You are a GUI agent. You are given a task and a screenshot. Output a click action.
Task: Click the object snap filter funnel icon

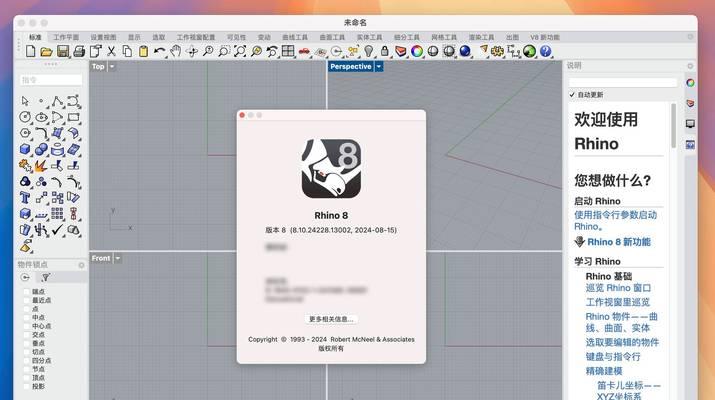(x=46, y=277)
